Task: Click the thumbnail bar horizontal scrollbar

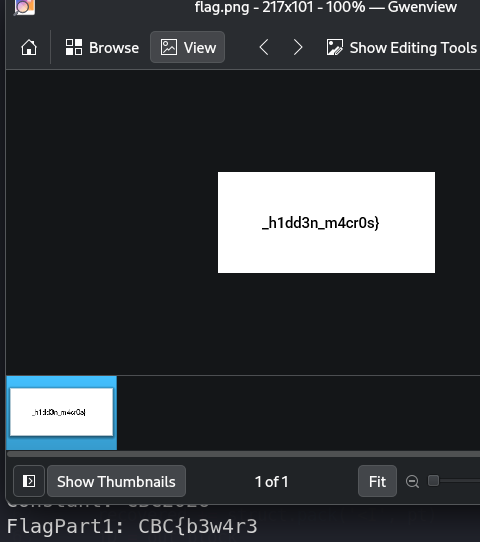Action: click(x=243, y=454)
